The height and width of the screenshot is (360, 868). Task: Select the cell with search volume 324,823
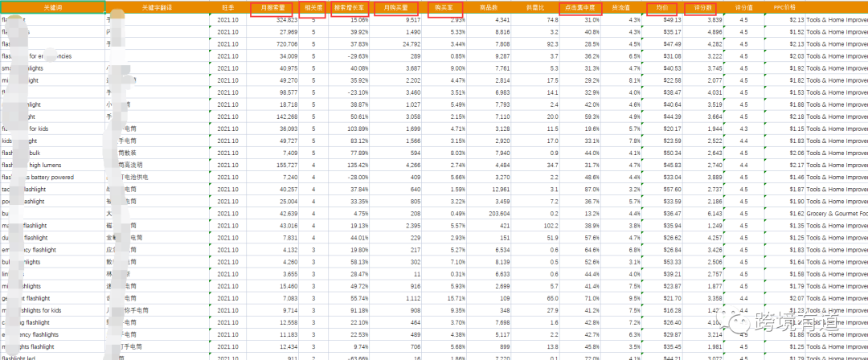[x=272, y=20]
